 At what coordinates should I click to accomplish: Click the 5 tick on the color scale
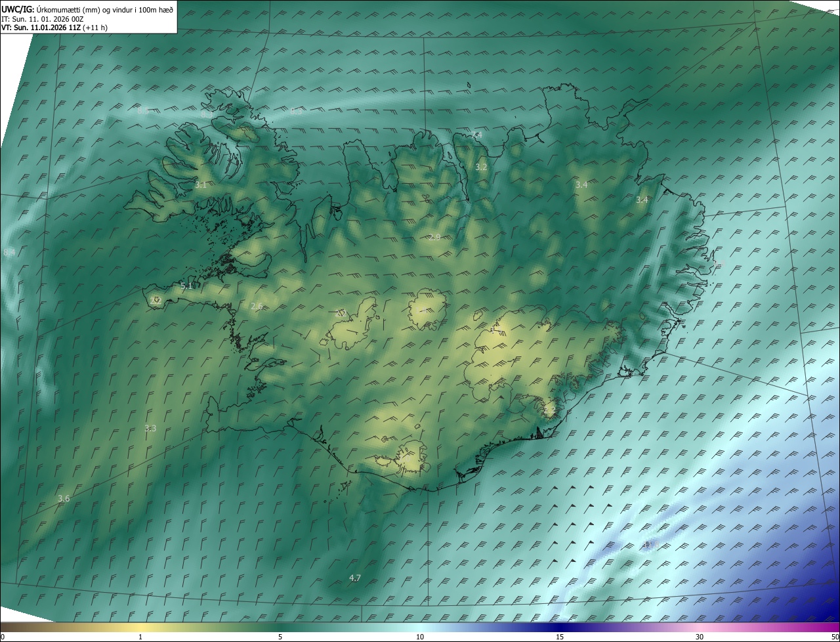pyautogui.click(x=280, y=637)
